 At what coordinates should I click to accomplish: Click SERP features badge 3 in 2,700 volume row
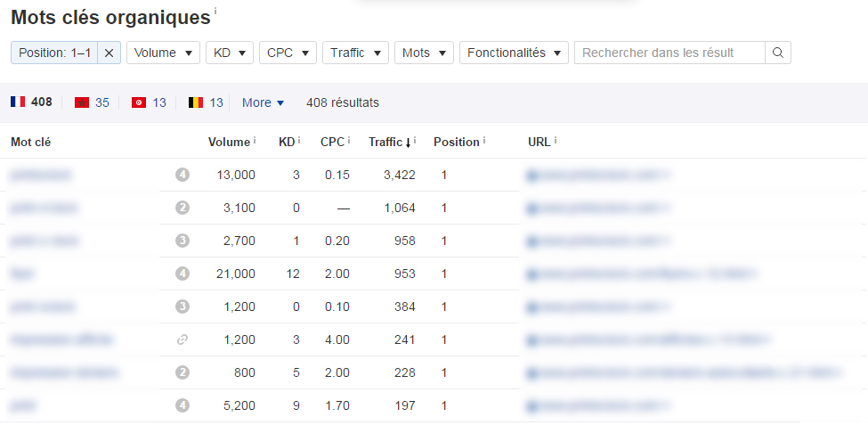point(183,241)
